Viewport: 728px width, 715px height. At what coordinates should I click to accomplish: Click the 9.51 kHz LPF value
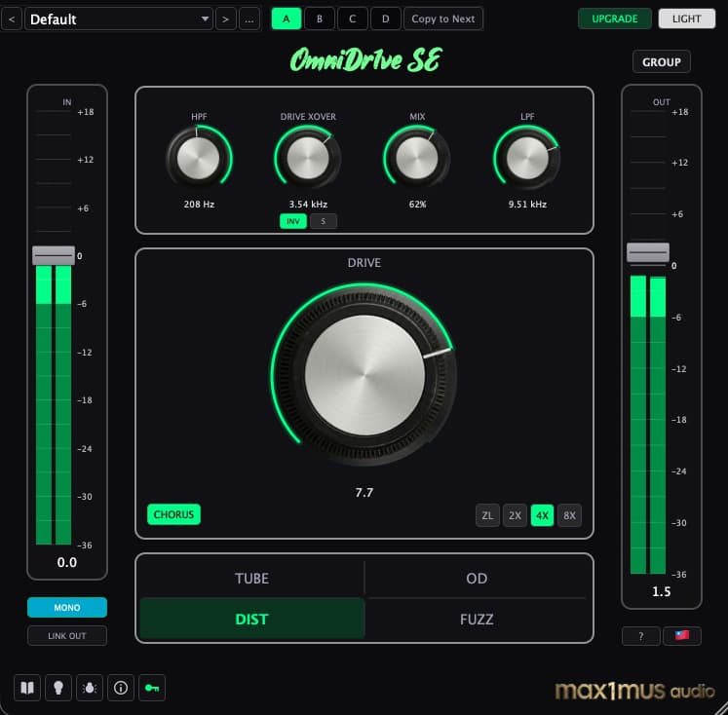527,205
